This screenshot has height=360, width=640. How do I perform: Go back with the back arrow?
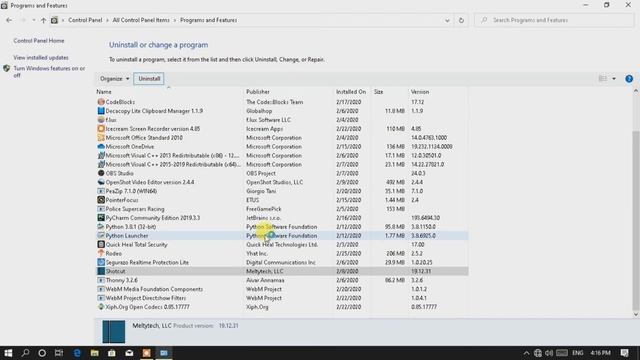(x=9, y=20)
